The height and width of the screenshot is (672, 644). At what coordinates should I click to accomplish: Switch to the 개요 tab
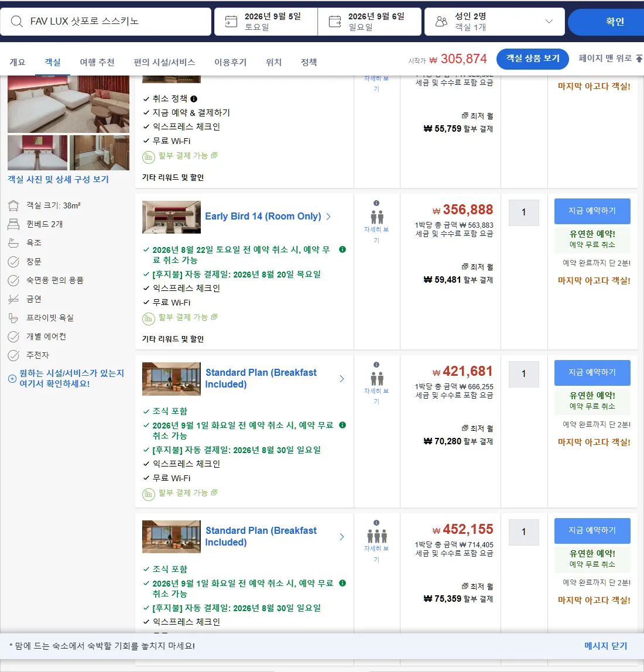[18, 62]
